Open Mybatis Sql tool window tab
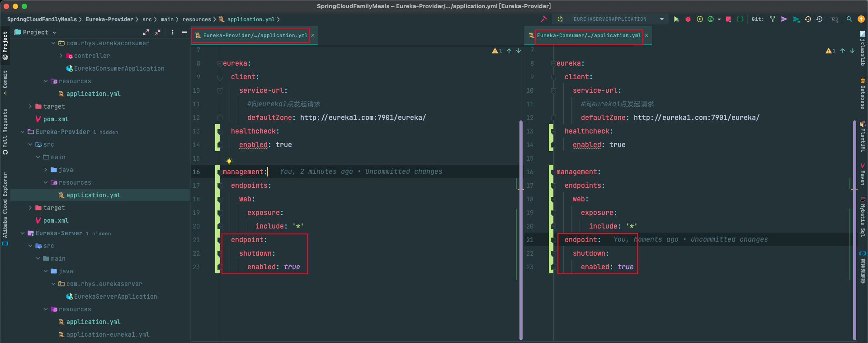 click(863, 217)
